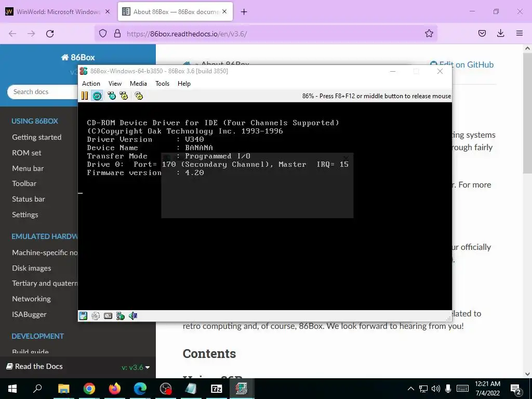Reload the page in Firefox
This screenshot has height=399, width=532.
(50, 34)
